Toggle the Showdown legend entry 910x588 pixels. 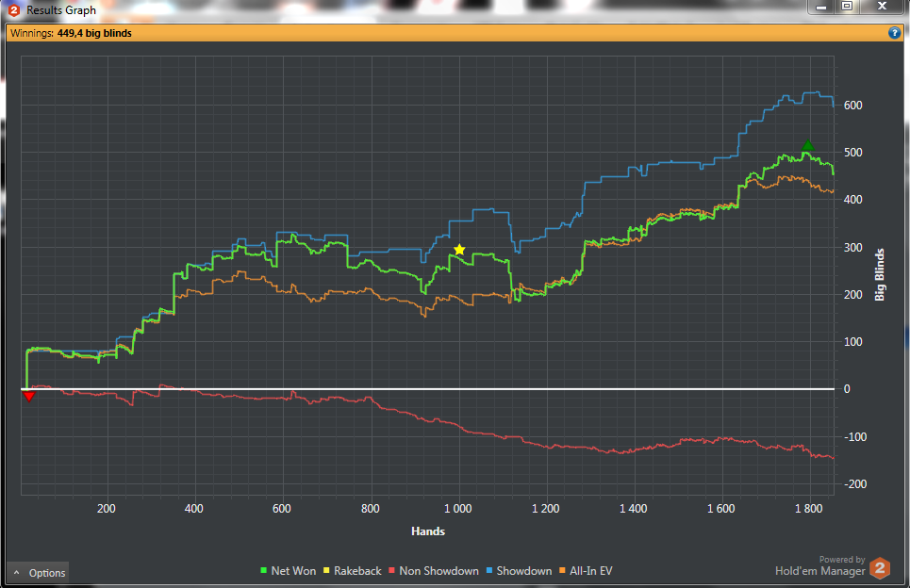519,571
